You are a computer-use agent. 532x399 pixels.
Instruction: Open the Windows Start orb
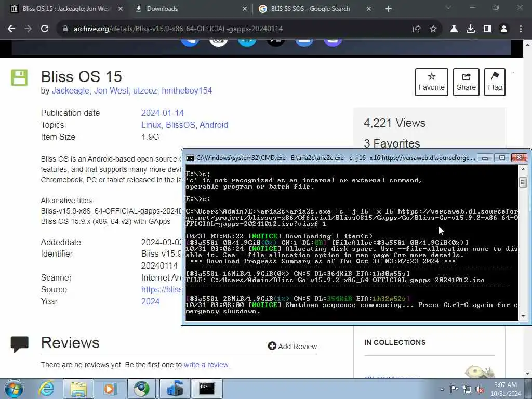[x=14, y=389]
